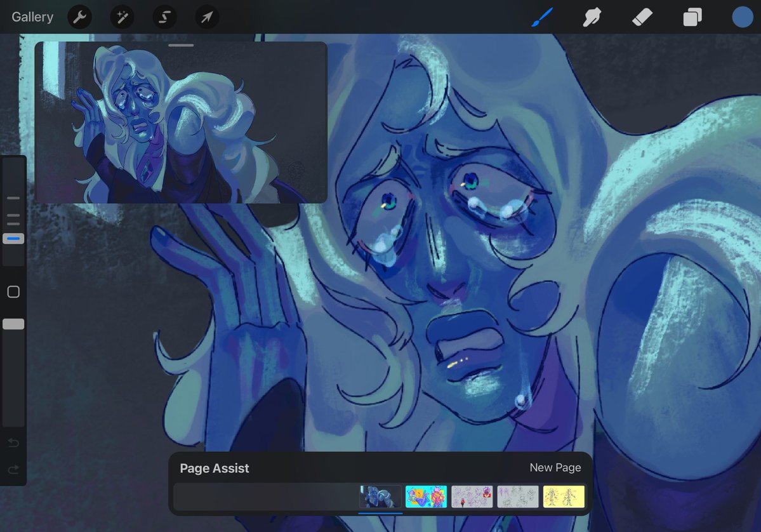Undo the last action via sidebar arrow
Viewport: 761px width, 532px height.
click(13, 442)
